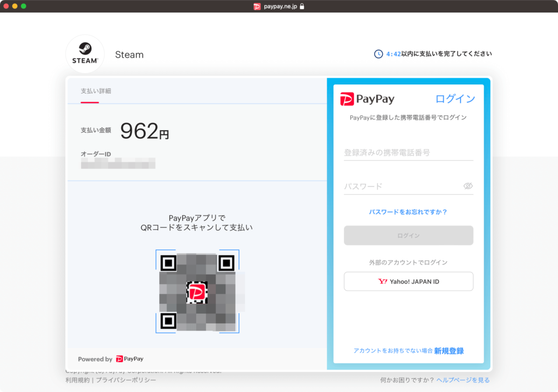Image resolution: width=558 pixels, height=392 pixels.
Task: Click the オーダーID label
Action: pos(96,154)
